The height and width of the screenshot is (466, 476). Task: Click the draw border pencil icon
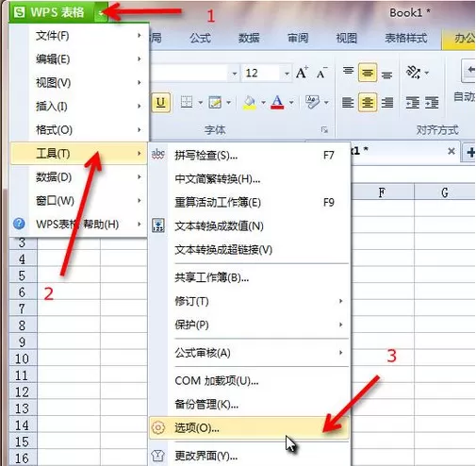(x=215, y=102)
